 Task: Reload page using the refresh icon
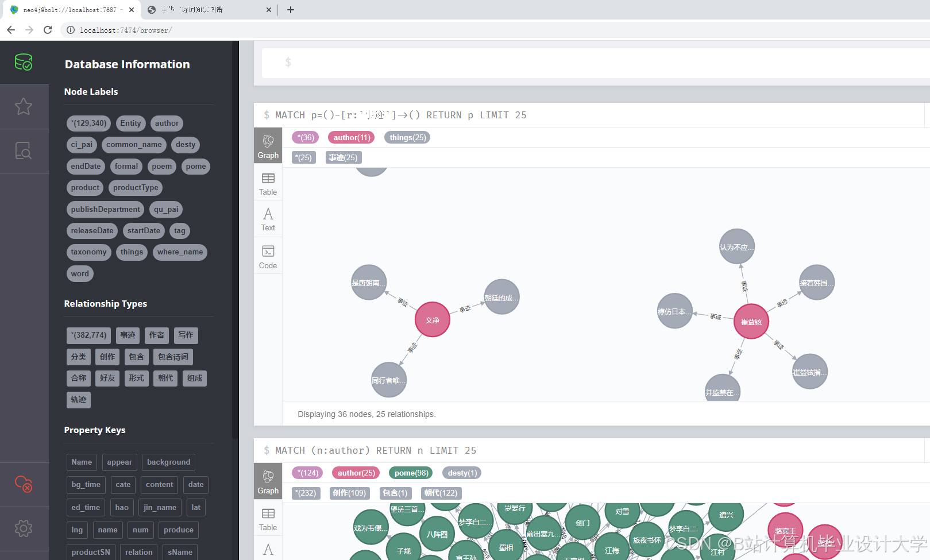coord(48,30)
